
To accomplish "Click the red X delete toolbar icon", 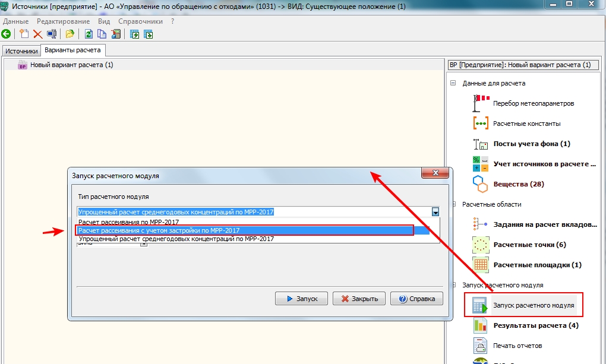I will coord(37,34).
